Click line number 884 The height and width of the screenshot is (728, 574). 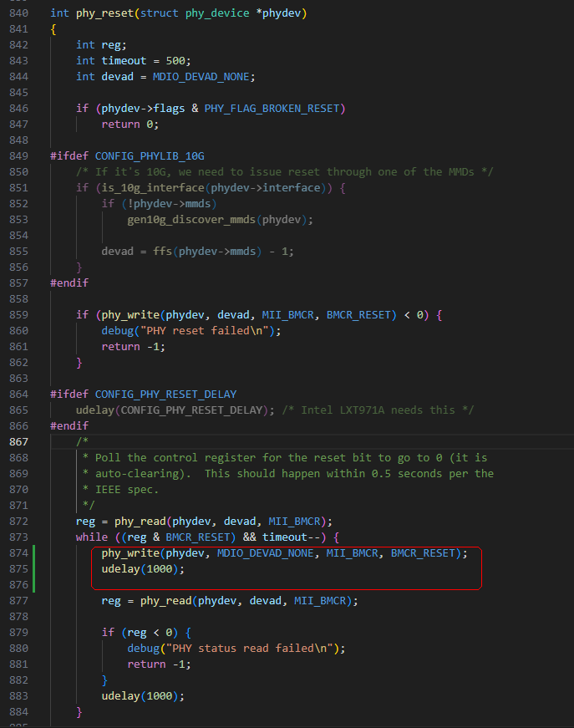click(18, 712)
